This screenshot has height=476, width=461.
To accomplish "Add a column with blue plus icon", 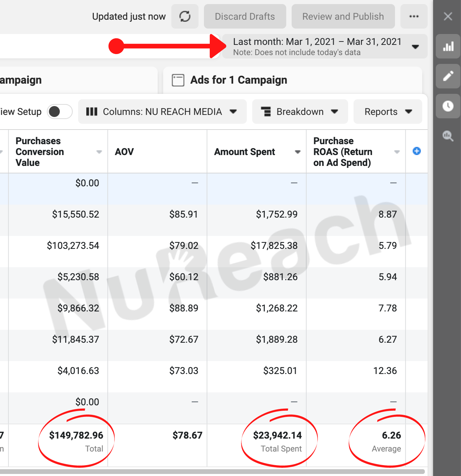I will pos(416,151).
